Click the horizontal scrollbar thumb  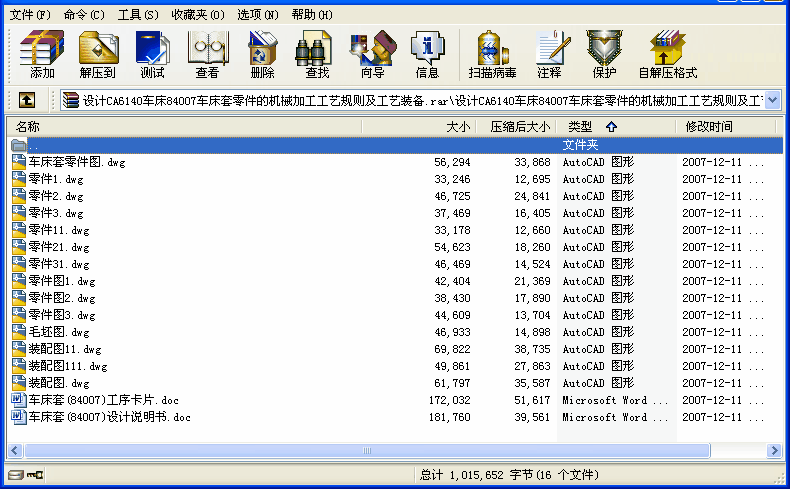[x=367, y=450]
